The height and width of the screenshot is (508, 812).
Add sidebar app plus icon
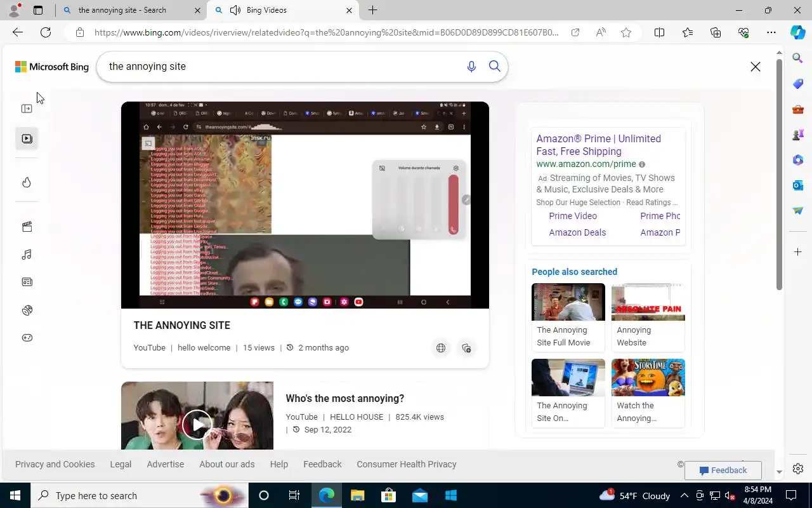798,252
